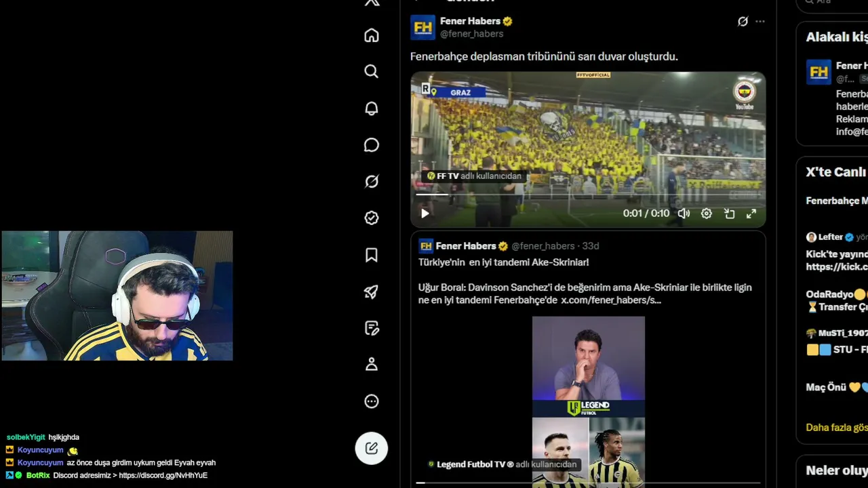Click the 0:01 / 0:10 video time display
Image resolution: width=868 pixels, height=488 pixels.
646,213
